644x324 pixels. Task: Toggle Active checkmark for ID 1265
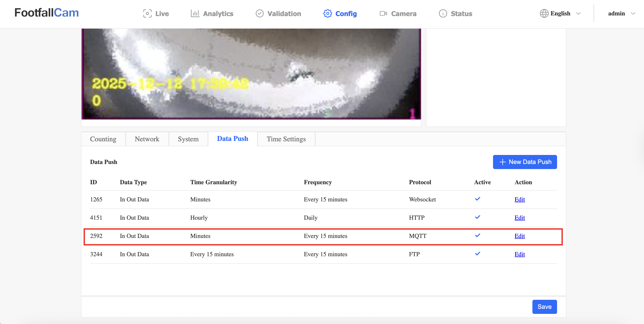[x=477, y=199]
